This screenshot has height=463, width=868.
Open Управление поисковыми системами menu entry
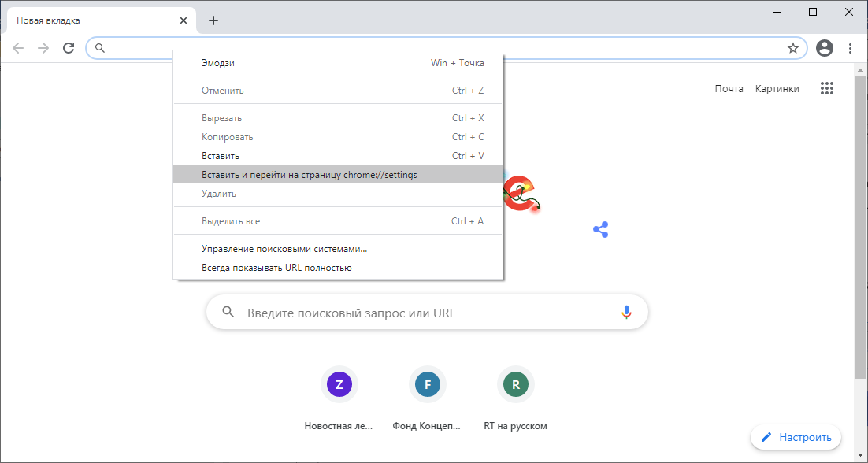(284, 249)
